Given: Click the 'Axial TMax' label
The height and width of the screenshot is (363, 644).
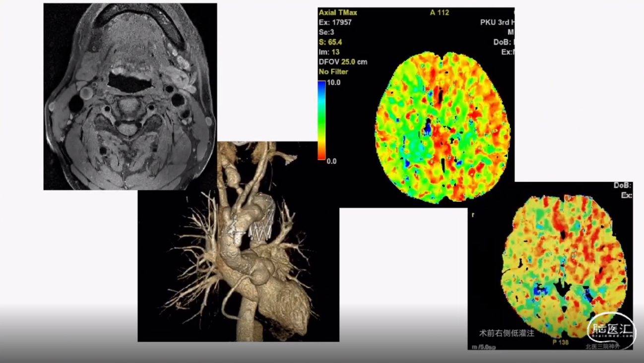Looking at the screenshot, I should 338,12.
